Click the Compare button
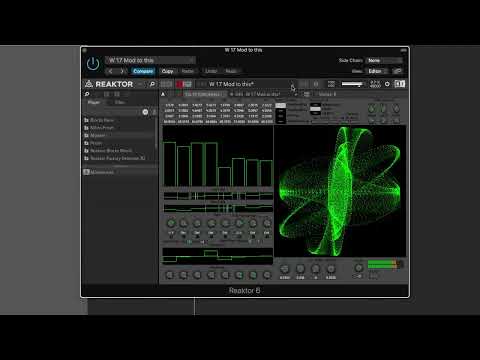 [143, 71]
